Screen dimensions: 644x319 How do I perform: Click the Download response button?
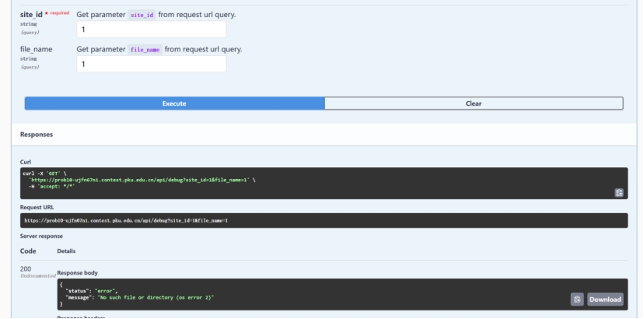(604, 299)
